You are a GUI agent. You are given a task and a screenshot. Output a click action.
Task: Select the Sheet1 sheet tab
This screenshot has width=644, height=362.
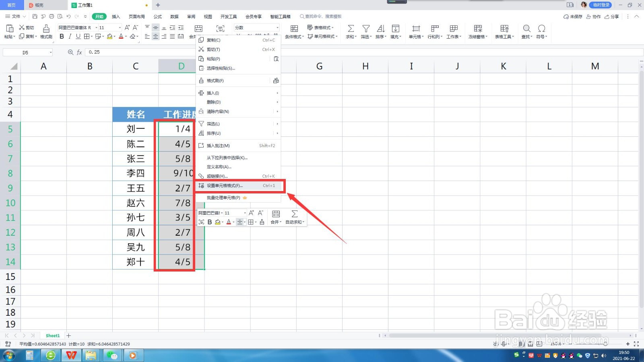53,335
